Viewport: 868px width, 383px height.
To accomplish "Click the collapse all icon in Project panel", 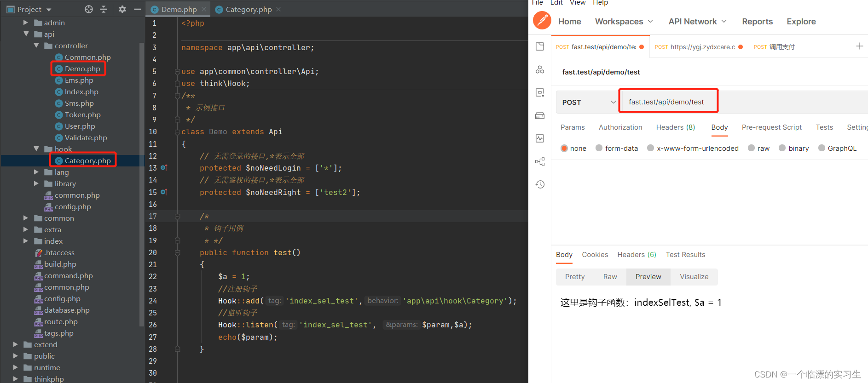I will (x=104, y=9).
